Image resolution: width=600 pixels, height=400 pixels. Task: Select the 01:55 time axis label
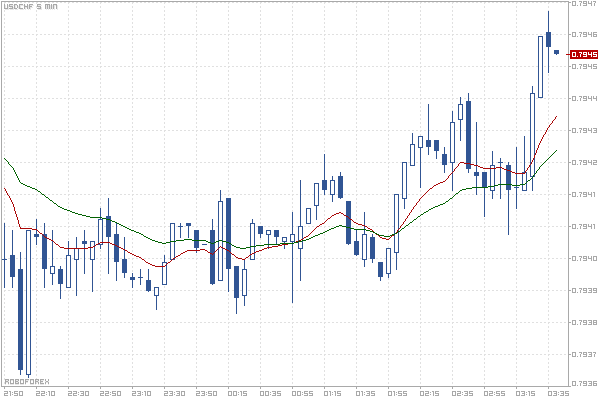pos(397,393)
